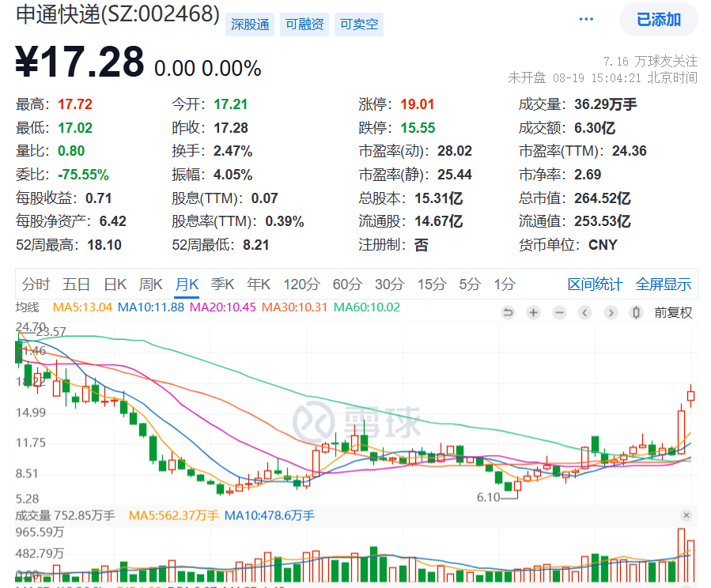Click the 股息率(TTM) value 0.39%
Viewport: 711px width, 588px height.
click(x=285, y=221)
